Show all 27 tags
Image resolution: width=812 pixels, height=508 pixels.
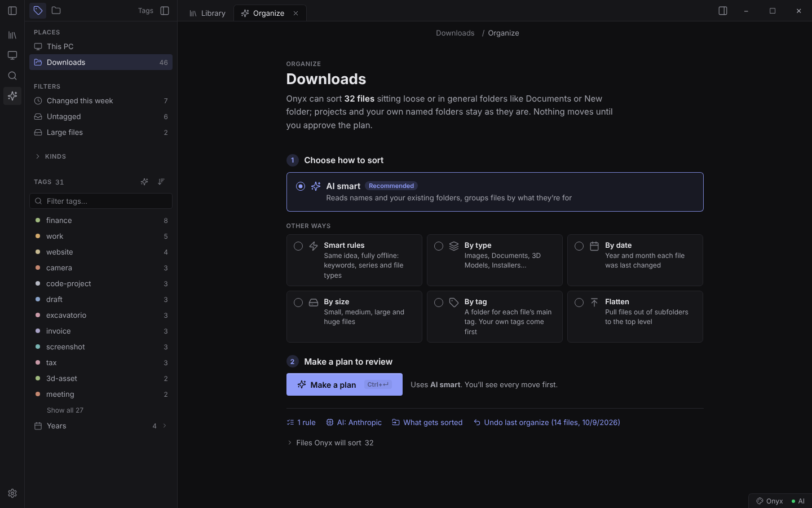click(65, 410)
